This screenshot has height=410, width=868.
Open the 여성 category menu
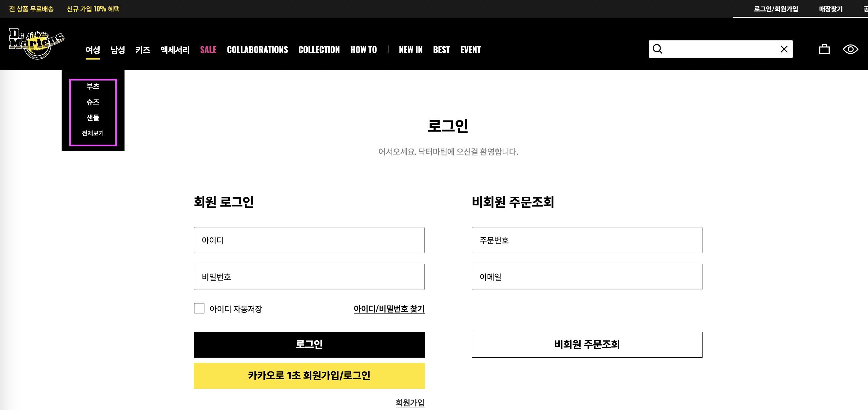(x=93, y=50)
